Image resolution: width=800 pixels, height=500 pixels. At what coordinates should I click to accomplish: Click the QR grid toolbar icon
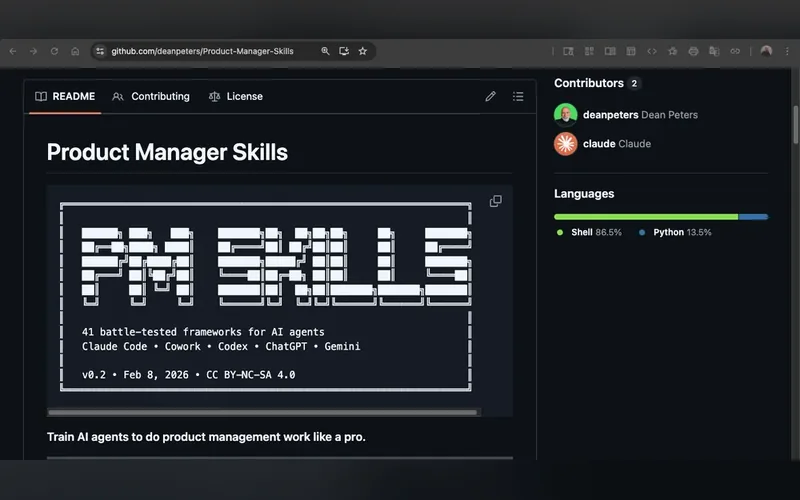(x=589, y=51)
